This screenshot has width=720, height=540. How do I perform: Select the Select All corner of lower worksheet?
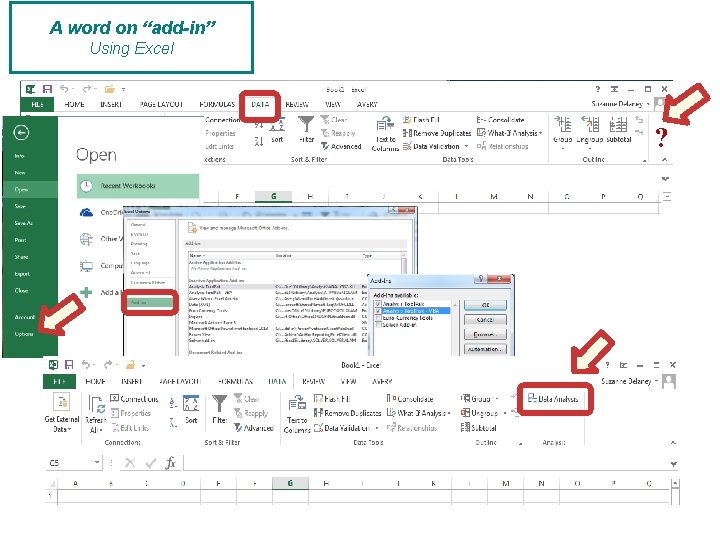[x=52, y=484]
